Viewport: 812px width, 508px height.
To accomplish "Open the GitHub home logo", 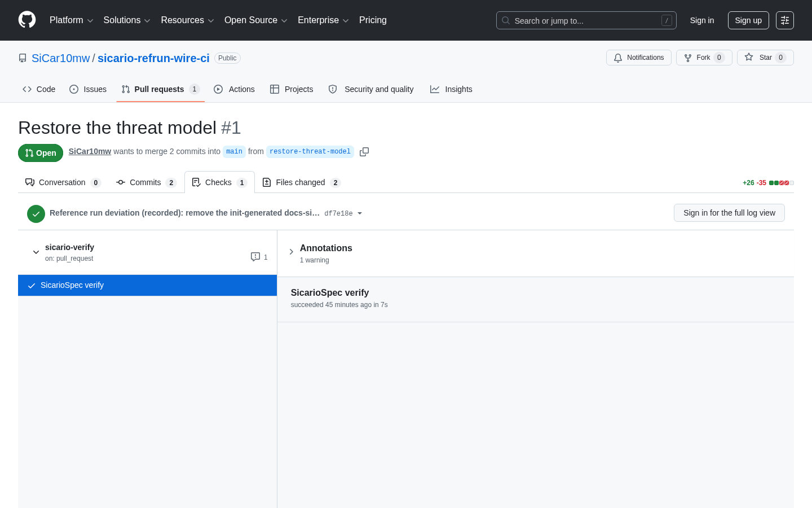I will pos(27,20).
